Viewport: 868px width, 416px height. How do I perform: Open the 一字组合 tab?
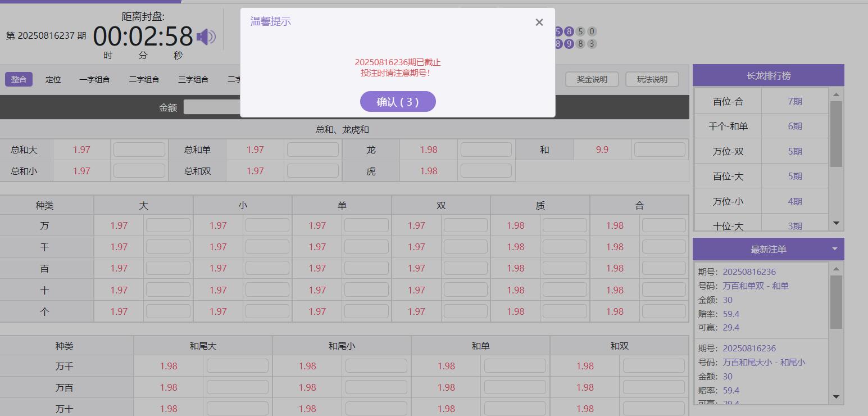click(95, 79)
